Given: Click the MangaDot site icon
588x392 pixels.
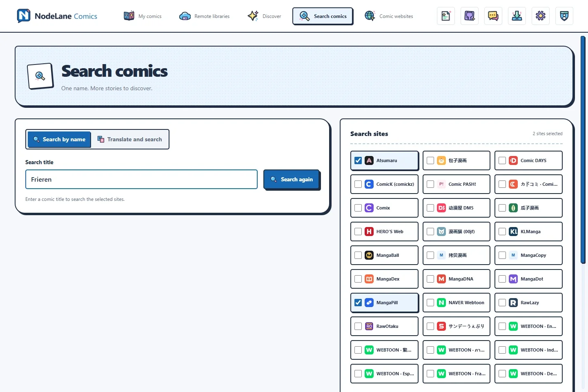Looking at the screenshot, I should pyautogui.click(x=513, y=279).
